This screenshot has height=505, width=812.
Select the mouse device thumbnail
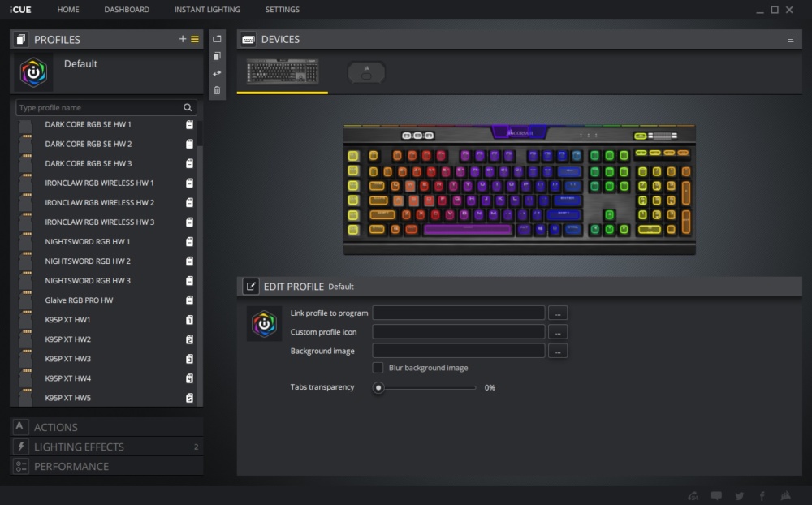tap(366, 72)
